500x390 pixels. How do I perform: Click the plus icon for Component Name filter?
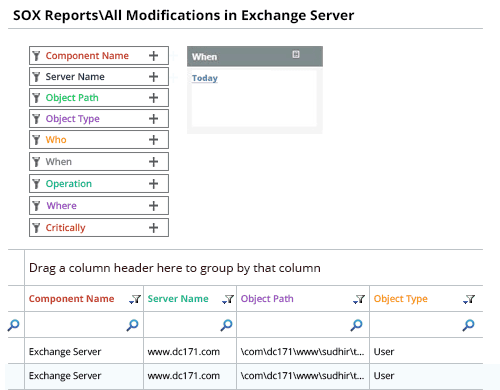tap(153, 56)
